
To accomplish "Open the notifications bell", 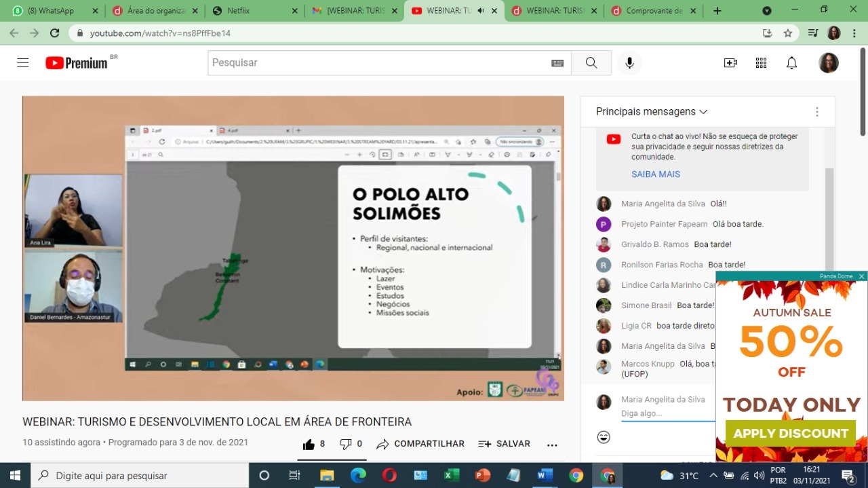I will (791, 62).
